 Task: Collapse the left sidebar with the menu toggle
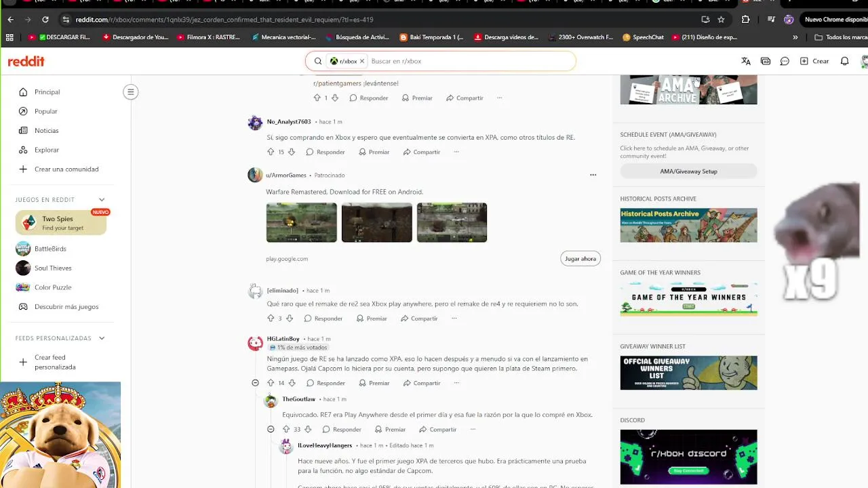coord(131,92)
